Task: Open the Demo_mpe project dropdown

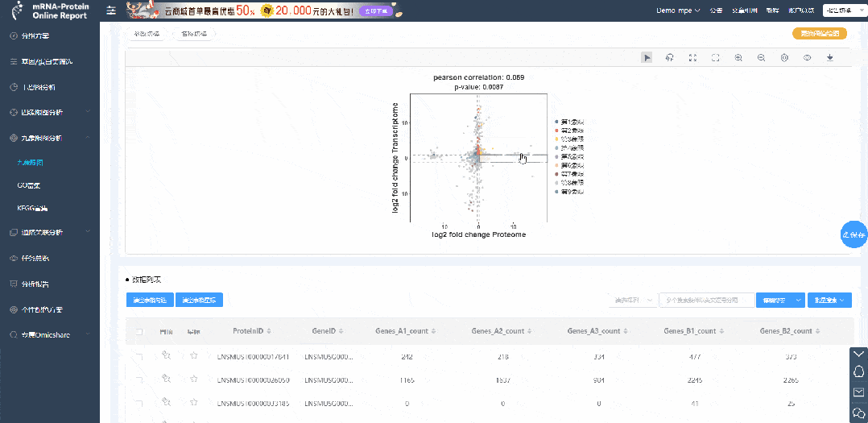Action: point(678,10)
